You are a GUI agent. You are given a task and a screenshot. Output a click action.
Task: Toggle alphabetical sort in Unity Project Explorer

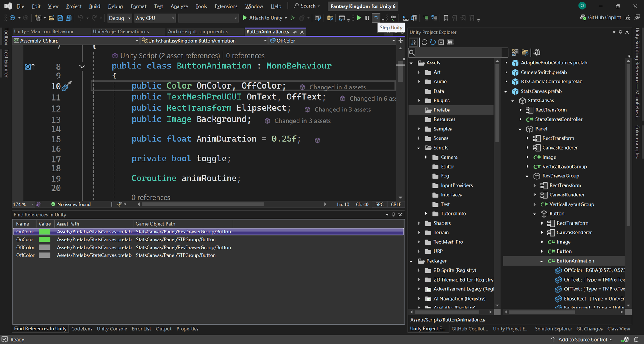(x=413, y=42)
